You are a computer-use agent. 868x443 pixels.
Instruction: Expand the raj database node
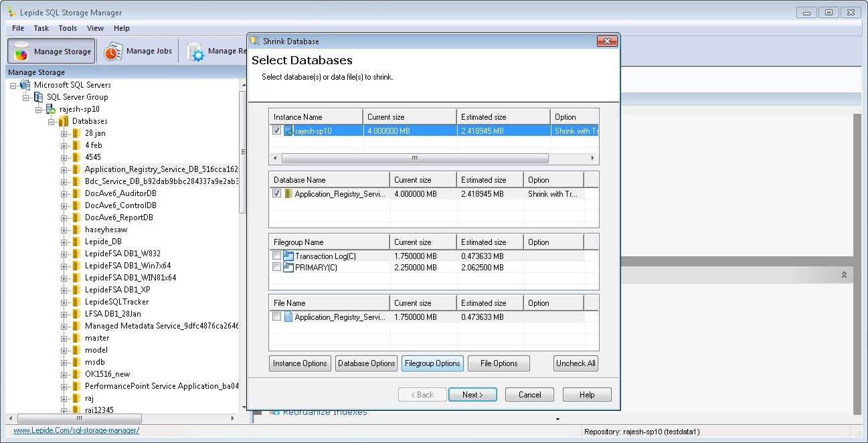[64, 398]
